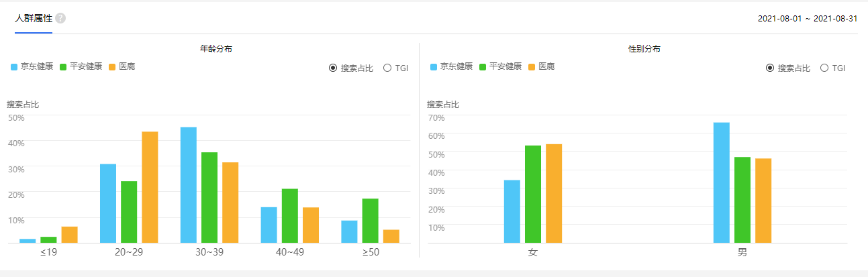Click the blue 京东健康 bar for 30~39
The image size is (868, 277).
click(189, 184)
